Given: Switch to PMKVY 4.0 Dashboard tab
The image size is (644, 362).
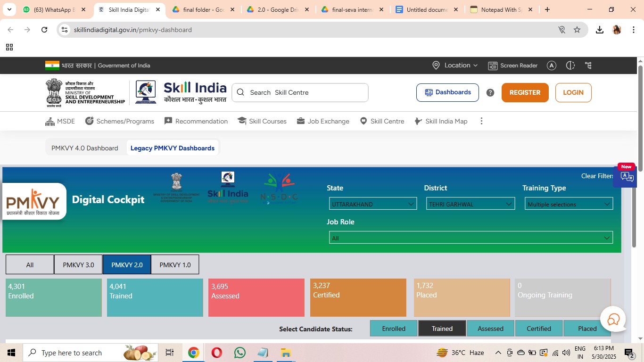Looking at the screenshot, I should (85, 148).
